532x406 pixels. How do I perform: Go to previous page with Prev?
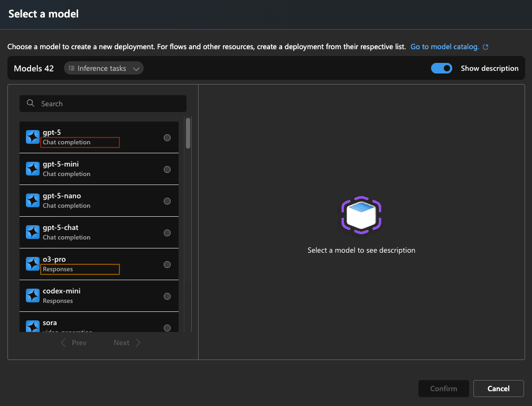pos(73,343)
